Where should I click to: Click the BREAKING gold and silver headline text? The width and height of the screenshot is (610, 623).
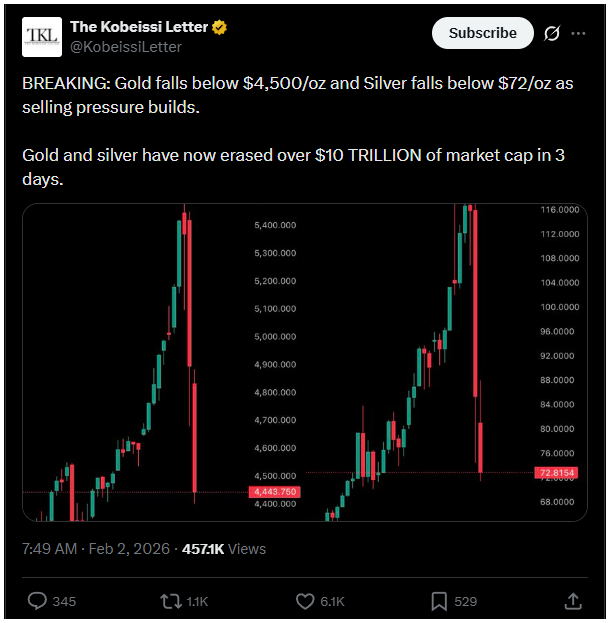click(298, 95)
